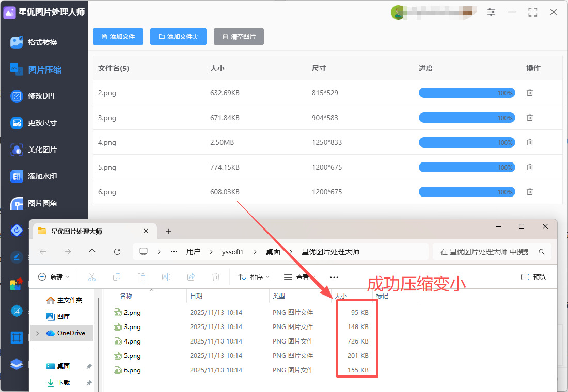Go up one folder in Explorer
Viewport: 568px width, 392px height.
pyautogui.click(x=92, y=252)
